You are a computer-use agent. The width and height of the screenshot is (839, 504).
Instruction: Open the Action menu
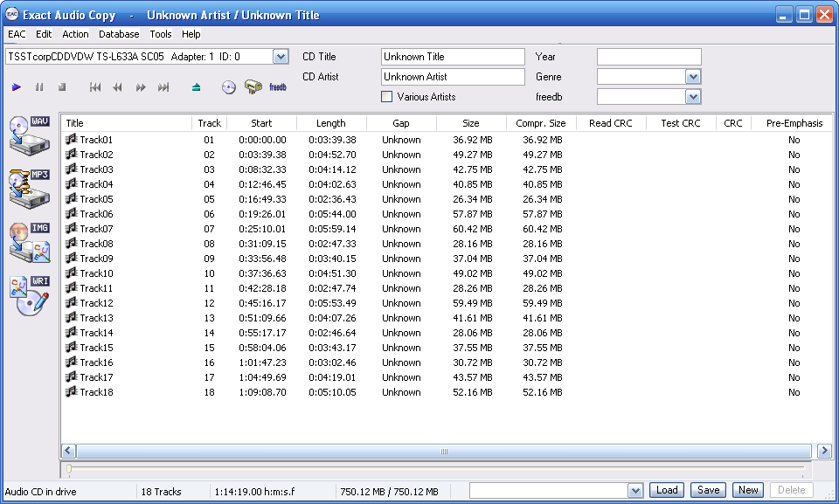pyautogui.click(x=75, y=34)
